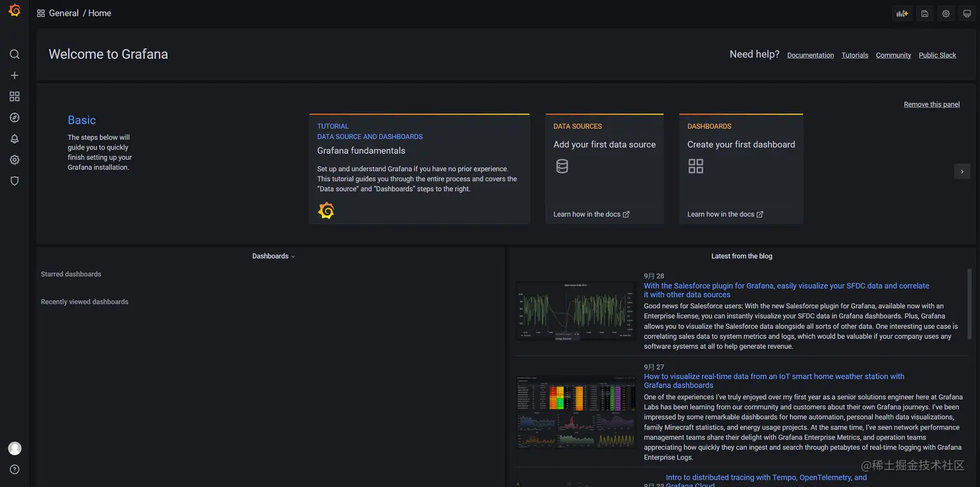Open the Create plus menu in sidebar
This screenshot has width=980, height=487.
click(14, 75)
